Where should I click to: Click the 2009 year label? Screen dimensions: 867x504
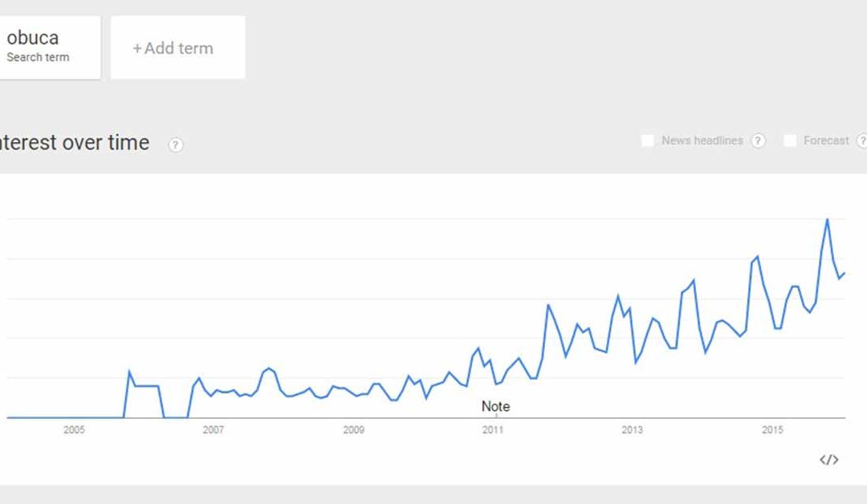click(353, 430)
